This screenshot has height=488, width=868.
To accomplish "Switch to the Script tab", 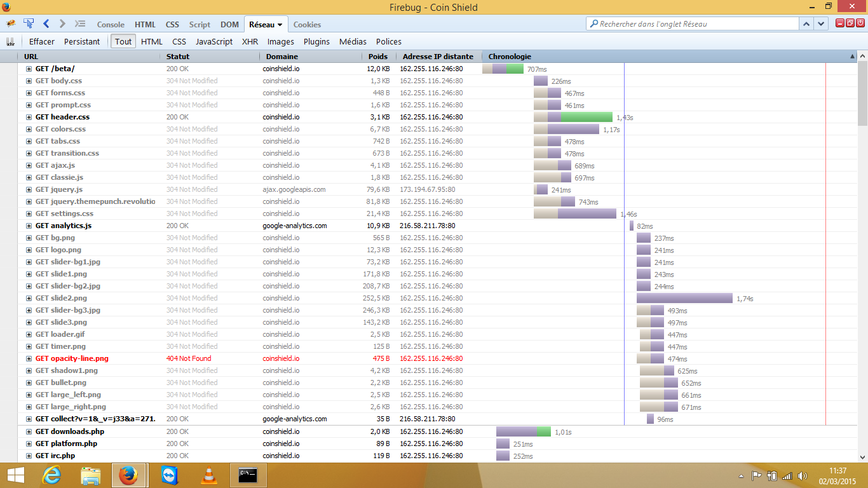I will coord(200,25).
